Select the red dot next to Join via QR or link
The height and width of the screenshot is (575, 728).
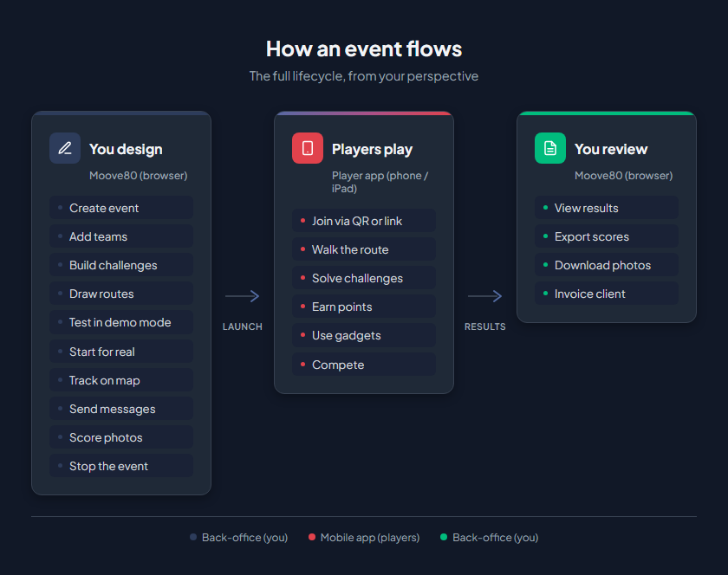pyautogui.click(x=302, y=221)
